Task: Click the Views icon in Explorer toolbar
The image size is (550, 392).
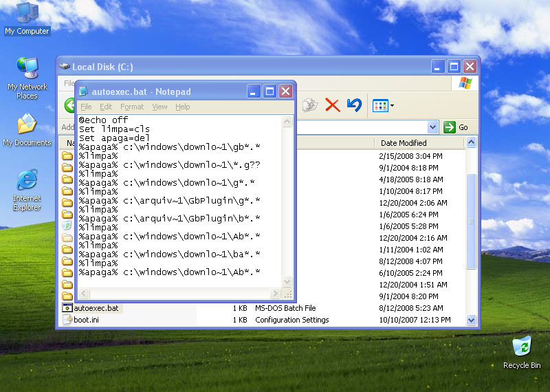Action: coord(380,105)
